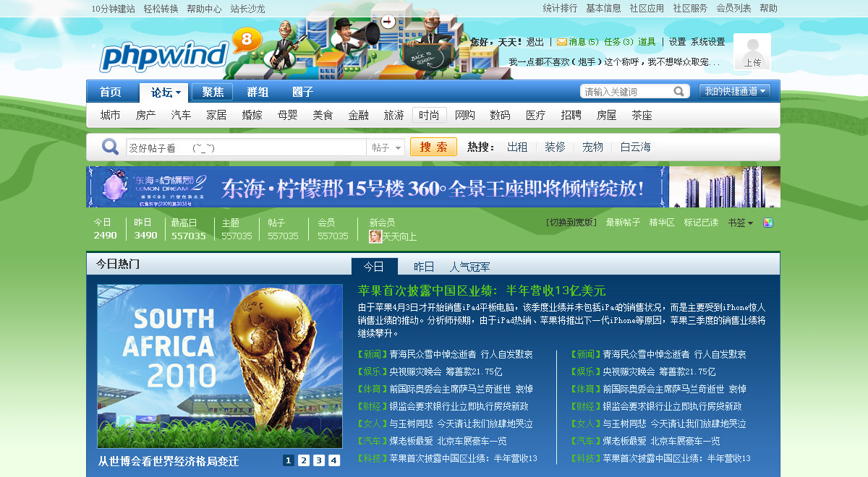The width and height of the screenshot is (868, 477).
Task: Open the 聚焦 navigation tab
Action: (213, 92)
